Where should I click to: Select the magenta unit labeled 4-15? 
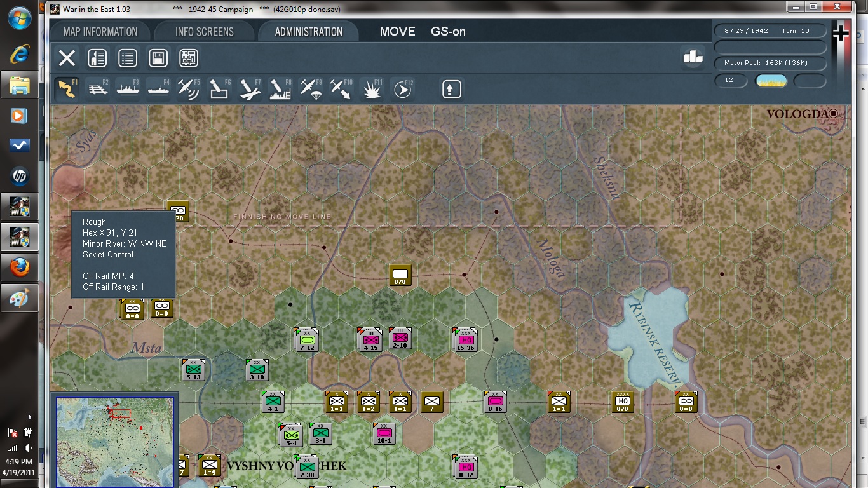[370, 339]
